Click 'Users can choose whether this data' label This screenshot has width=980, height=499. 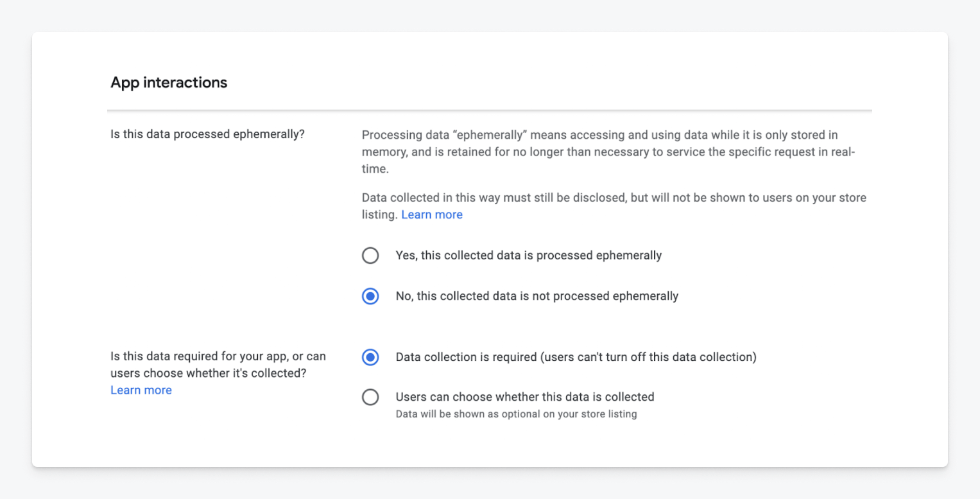(x=525, y=397)
